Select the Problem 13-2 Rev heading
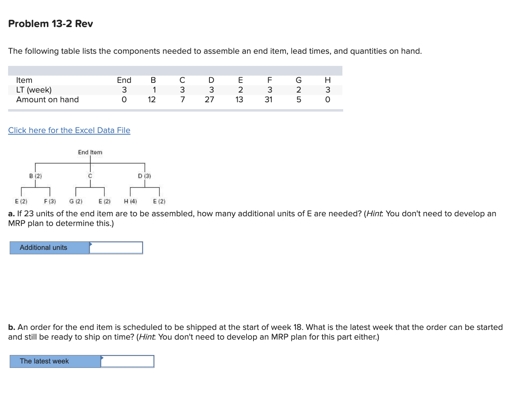The height and width of the screenshot is (393, 532). (50, 23)
